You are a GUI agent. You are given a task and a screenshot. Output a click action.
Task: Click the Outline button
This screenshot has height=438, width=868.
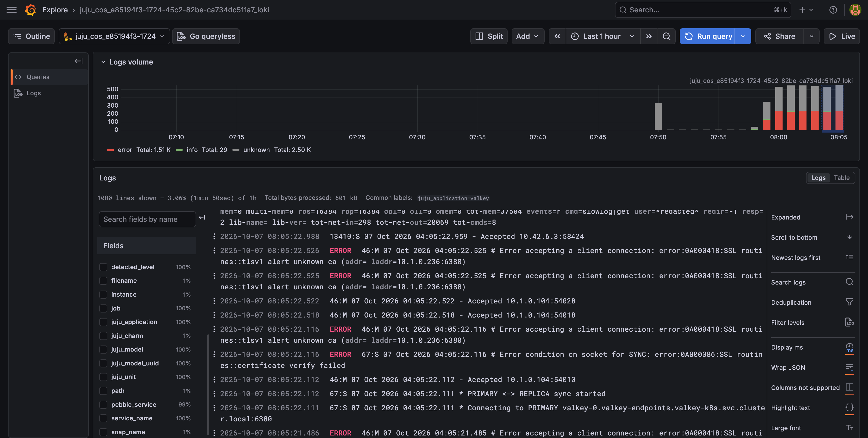click(31, 36)
